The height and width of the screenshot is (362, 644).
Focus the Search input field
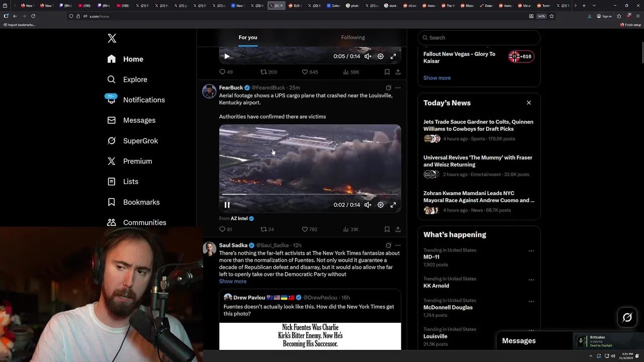479,38
